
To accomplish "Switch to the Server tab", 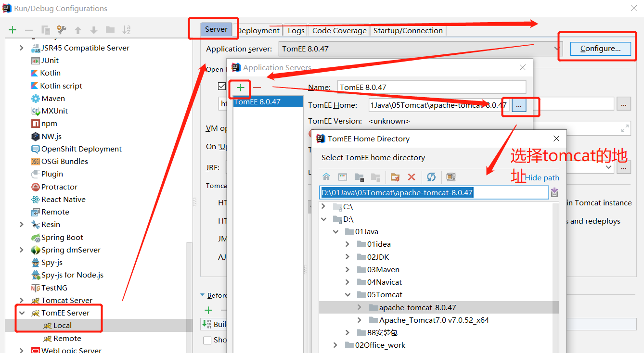I will (216, 29).
